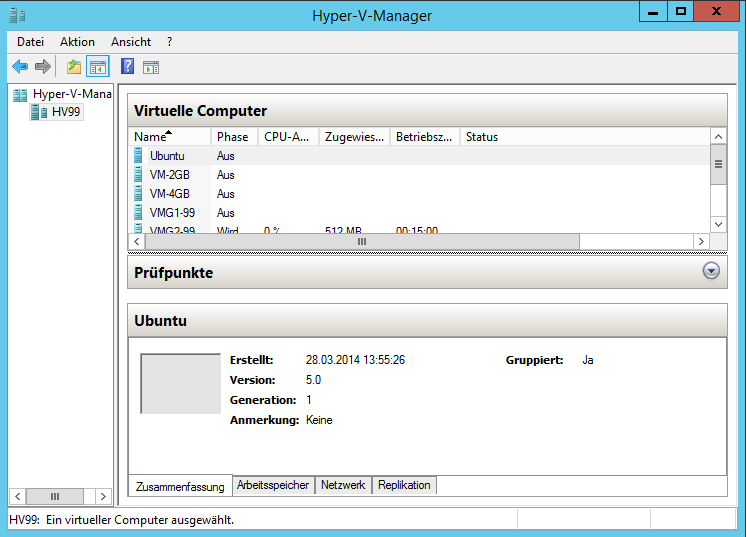Click the VM list scroll right arrow

(x=701, y=242)
